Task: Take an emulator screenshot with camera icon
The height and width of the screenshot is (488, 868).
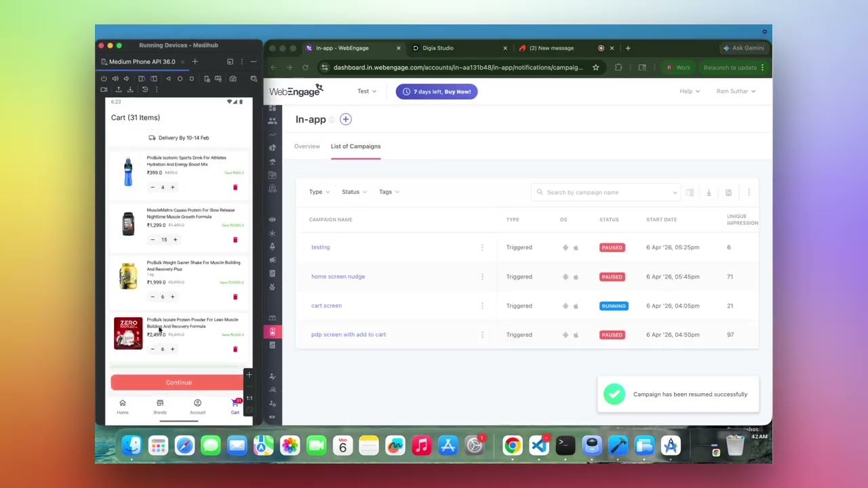Action: pyautogui.click(x=233, y=79)
